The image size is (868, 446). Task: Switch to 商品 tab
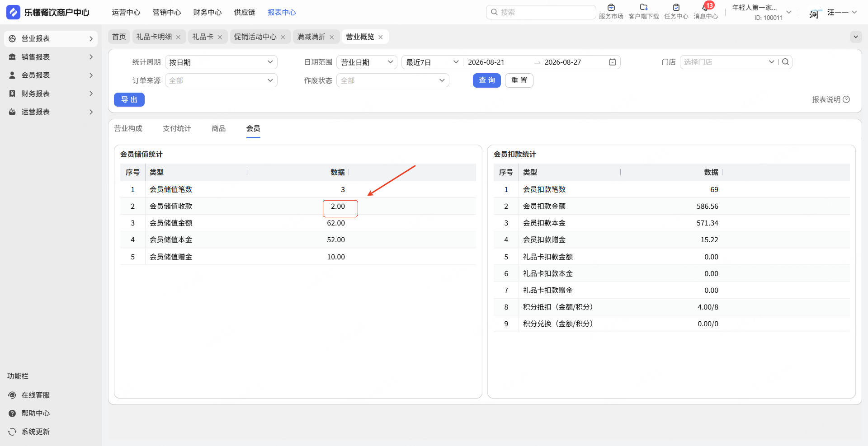point(219,128)
